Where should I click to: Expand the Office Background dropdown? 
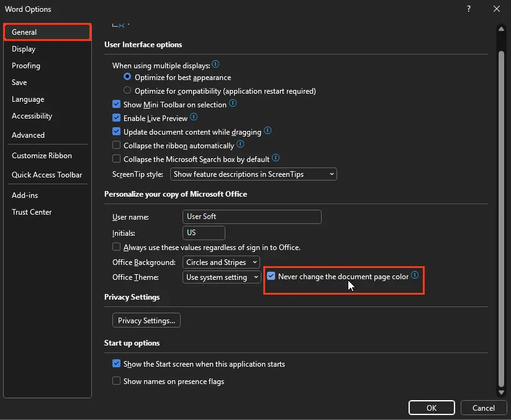click(221, 262)
